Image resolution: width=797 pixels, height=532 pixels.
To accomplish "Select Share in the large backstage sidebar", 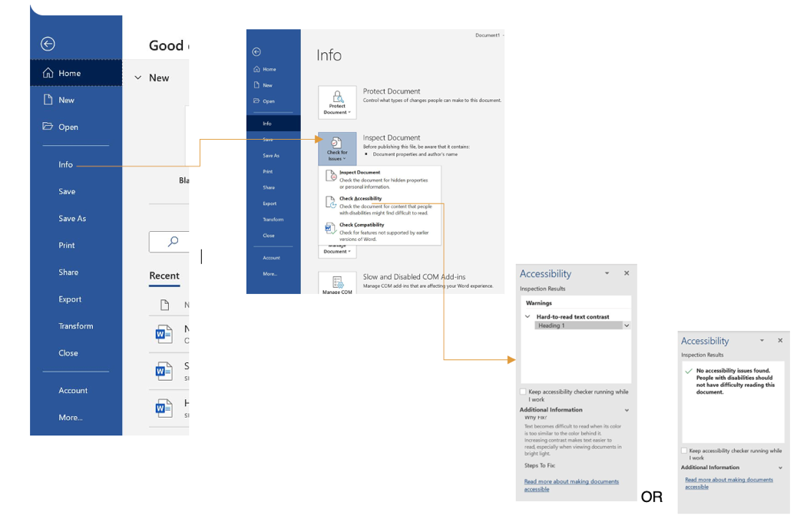I will tap(68, 273).
